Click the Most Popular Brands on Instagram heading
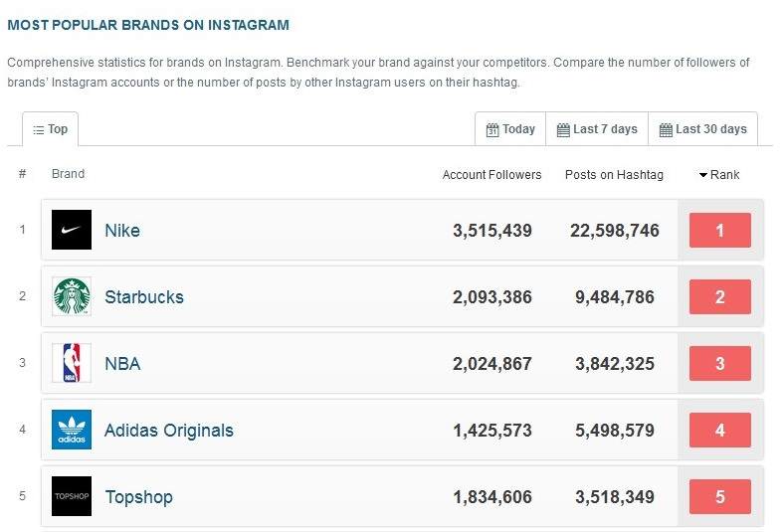The width and height of the screenshot is (783, 532). [x=148, y=25]
